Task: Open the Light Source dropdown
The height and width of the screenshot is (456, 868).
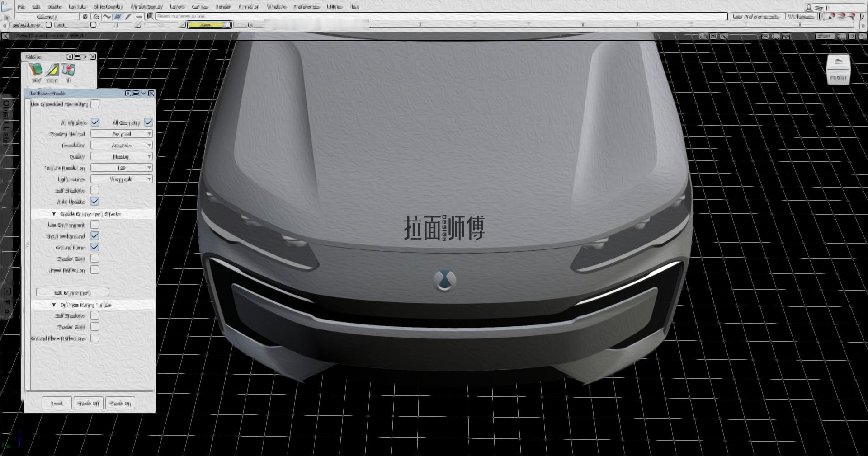Action: [122, 179]
